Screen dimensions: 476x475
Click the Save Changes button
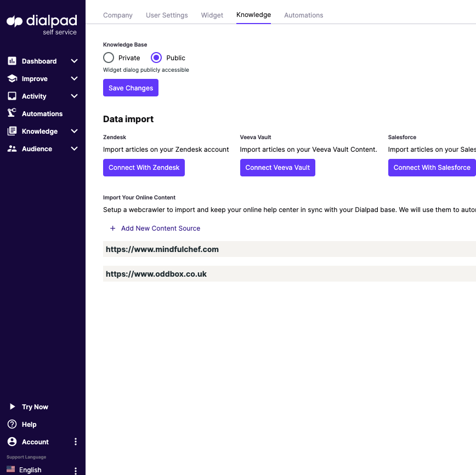131,88
